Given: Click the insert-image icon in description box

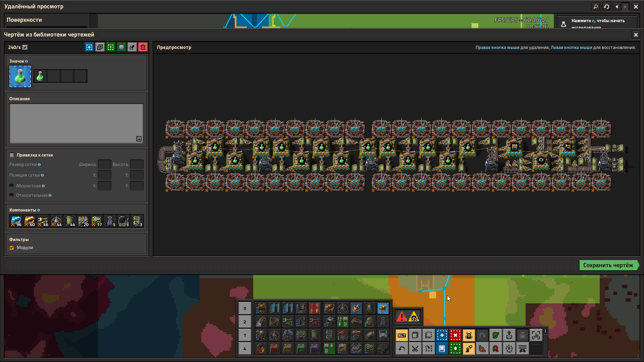Looking at the screenshot, I should (x=139, y=139).
